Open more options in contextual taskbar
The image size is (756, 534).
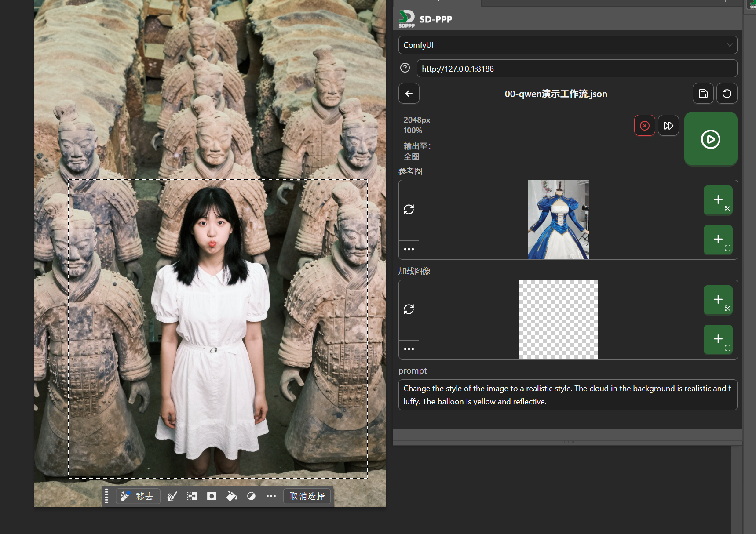271,496
